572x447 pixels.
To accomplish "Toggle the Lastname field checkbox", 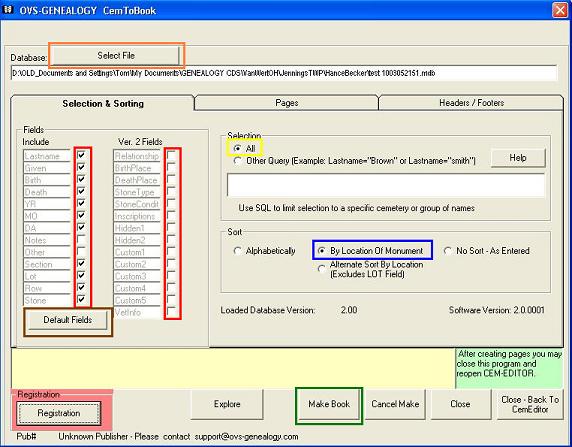I will [81, 155].
